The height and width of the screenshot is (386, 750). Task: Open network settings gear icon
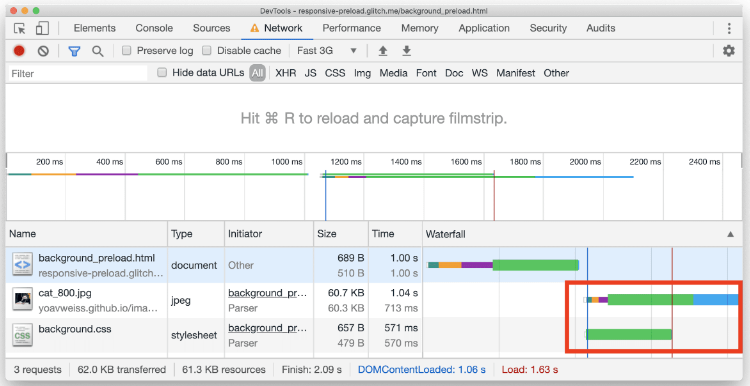point(728,51)
